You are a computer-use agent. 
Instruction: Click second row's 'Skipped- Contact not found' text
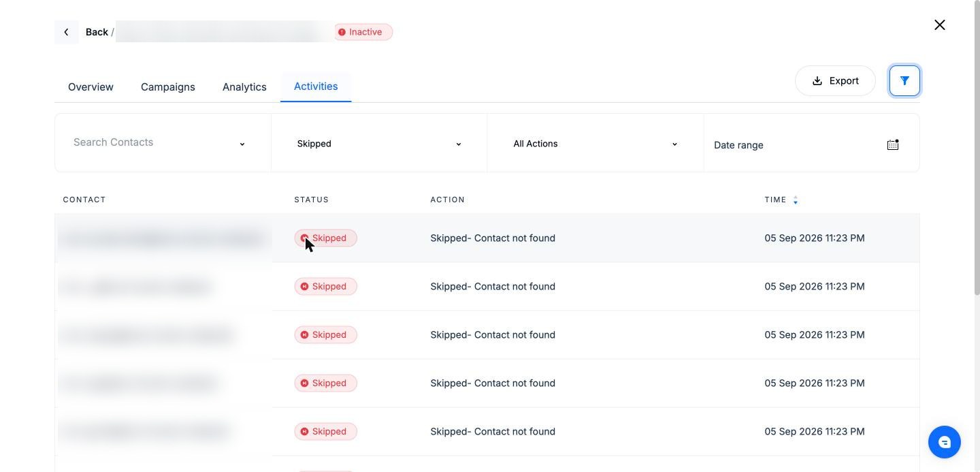pyautogui.click(x=493, y=287)
